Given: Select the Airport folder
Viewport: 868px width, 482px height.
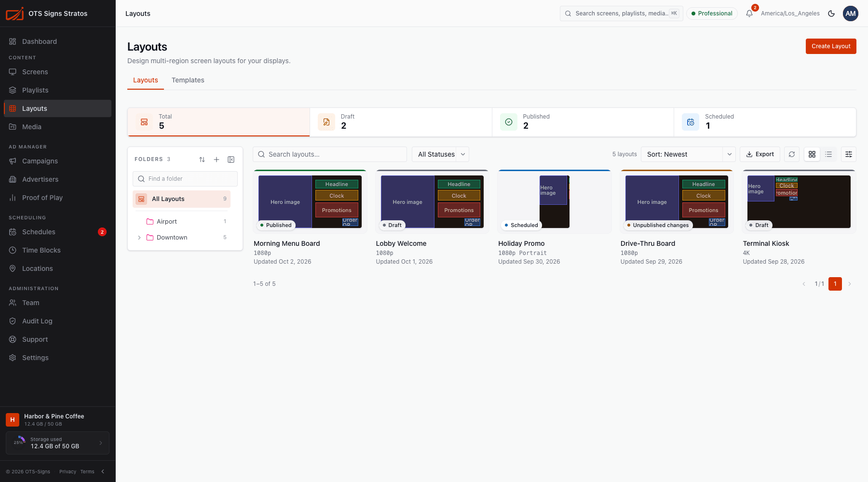Looking at the screenshot, I should click(181, 222).
